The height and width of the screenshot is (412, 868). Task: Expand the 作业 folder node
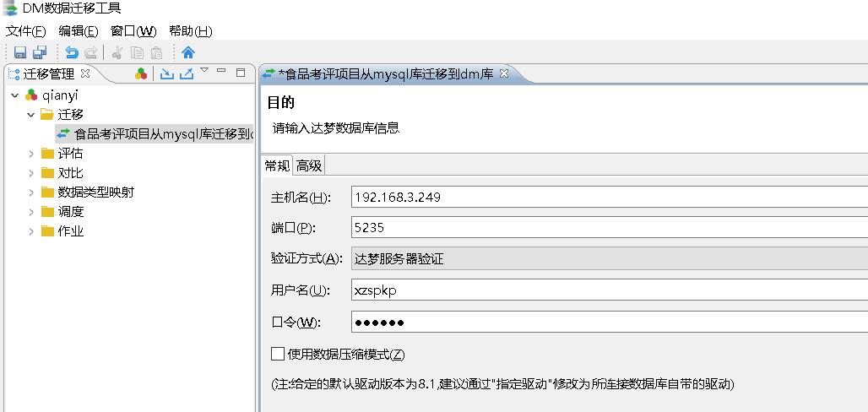(x=31, y=231)
